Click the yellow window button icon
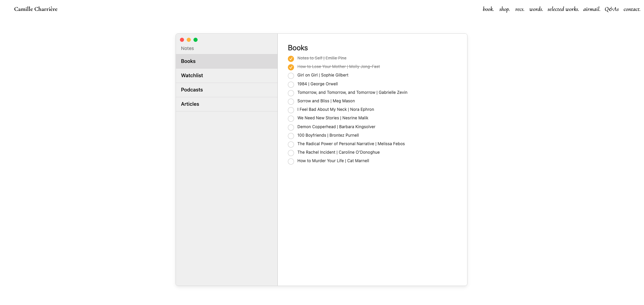 point(189,40)
